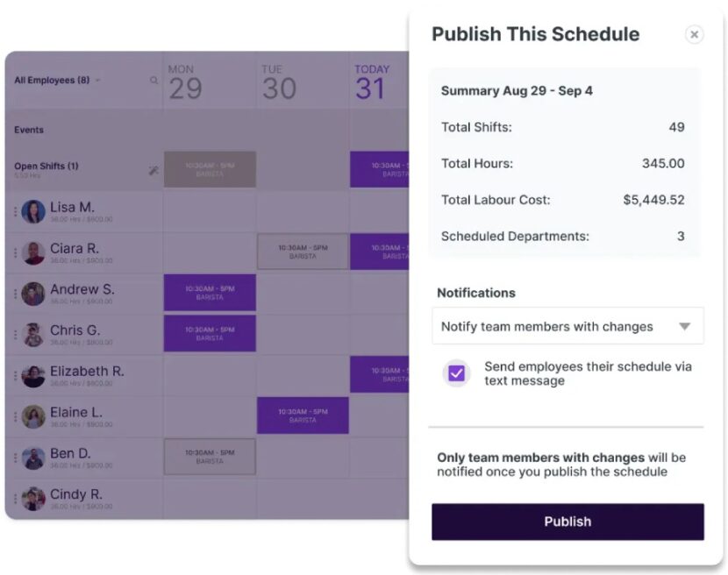
Task: Click Lisa M.'s profile picture
Action: click(32, 209)
